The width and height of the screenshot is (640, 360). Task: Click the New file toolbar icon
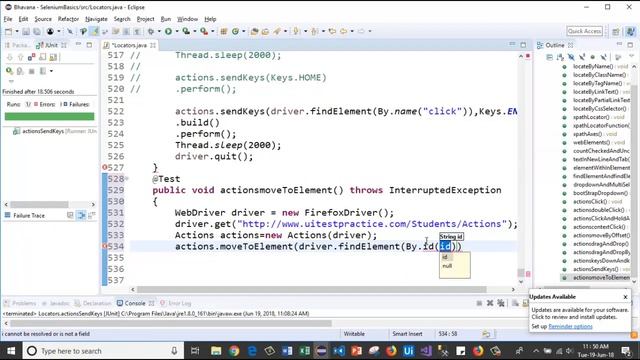8,31
